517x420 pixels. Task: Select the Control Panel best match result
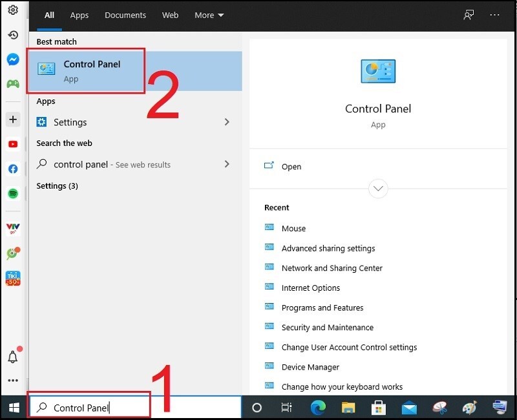(x=136, y=71)
